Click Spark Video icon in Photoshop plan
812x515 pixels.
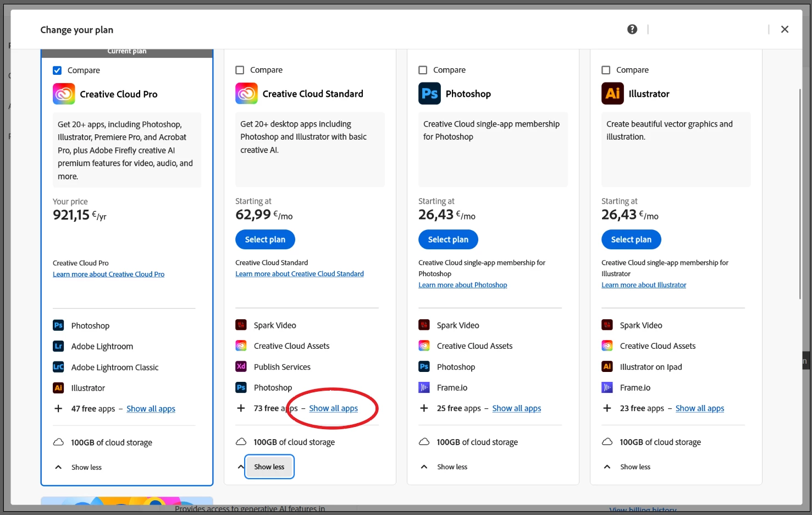tap(424, 325)
